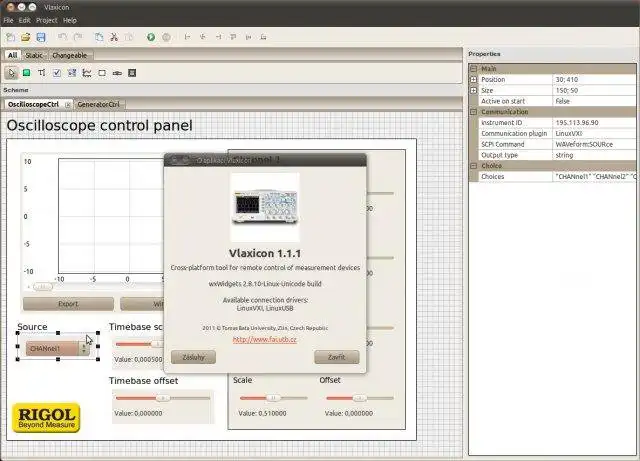Click the Export button
This screenshot has height=461, width=640.
pos(68,304)
